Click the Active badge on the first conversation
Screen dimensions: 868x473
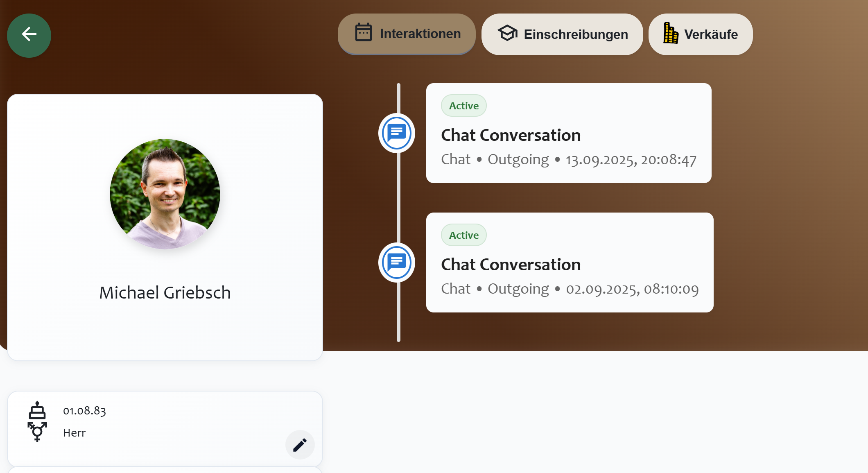[463, 106]
